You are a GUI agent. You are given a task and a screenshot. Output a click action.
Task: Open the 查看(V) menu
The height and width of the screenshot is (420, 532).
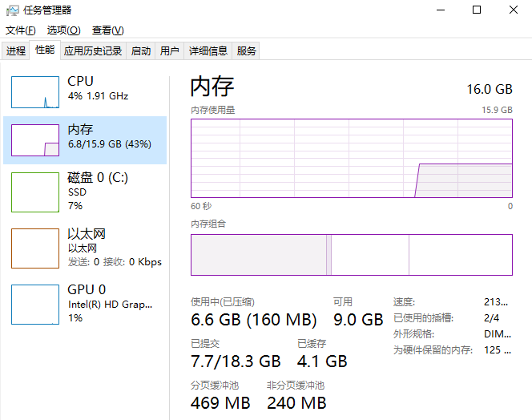pyautogui.click(x=107, y=30)
